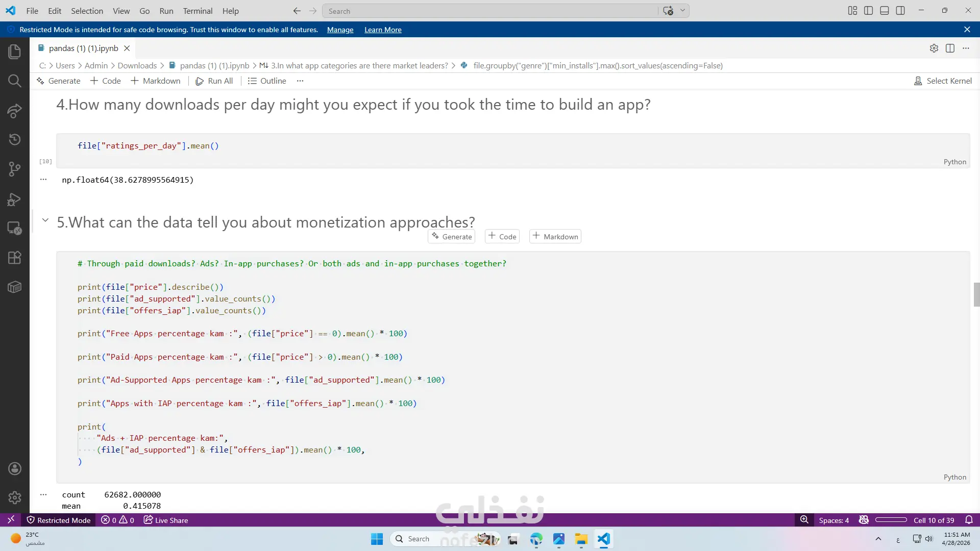Open Remote Explorer icon in activity bar
The height and width of the screenshot is (551, 980).
coord(14,228)
